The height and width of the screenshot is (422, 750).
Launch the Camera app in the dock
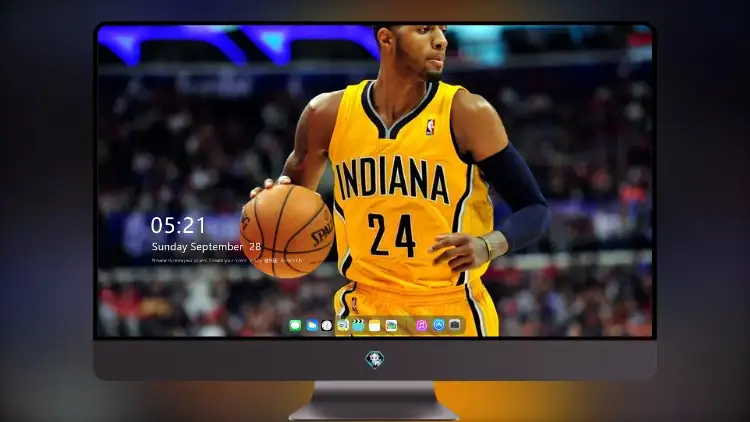pos(455,325)
